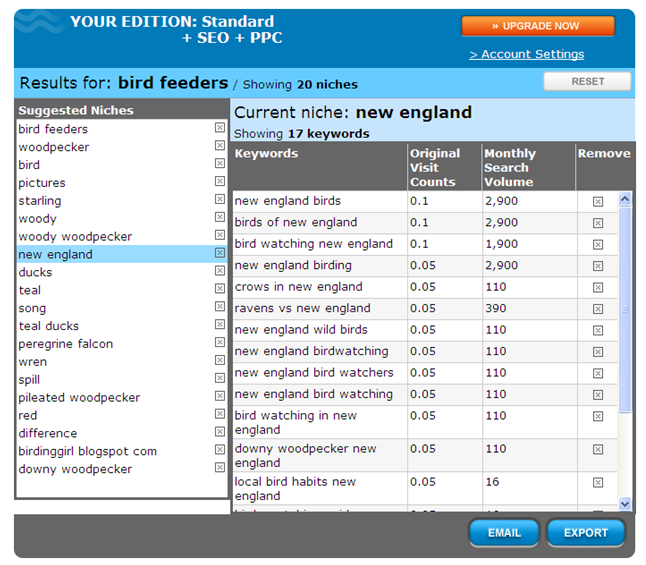Select the wren niche
Viewport: 646px width, 565px height.
coord(33,362)
